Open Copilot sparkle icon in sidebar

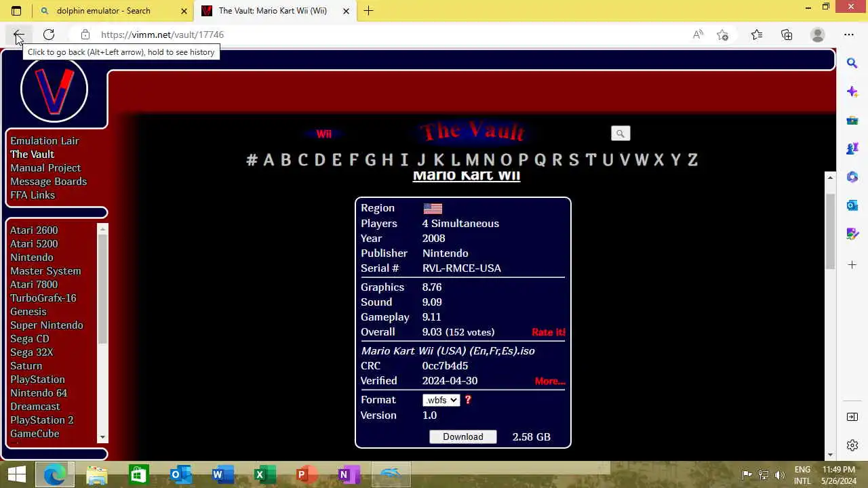852,91
